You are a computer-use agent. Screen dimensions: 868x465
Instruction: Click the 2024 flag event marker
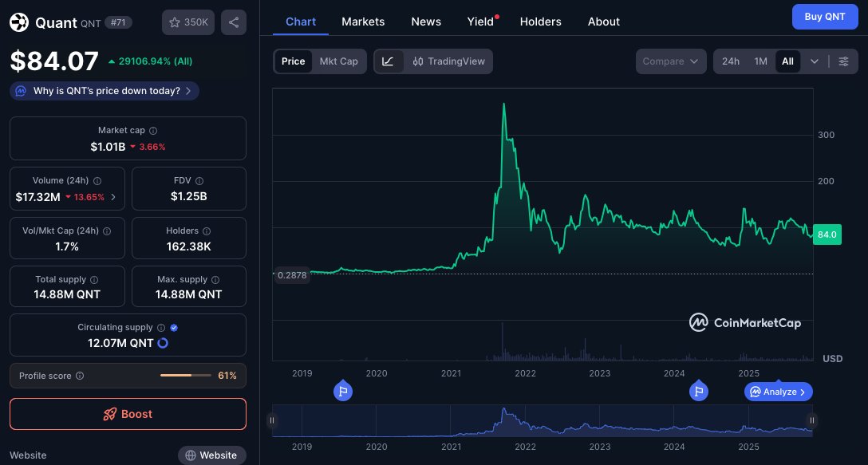tap(699, 392)
